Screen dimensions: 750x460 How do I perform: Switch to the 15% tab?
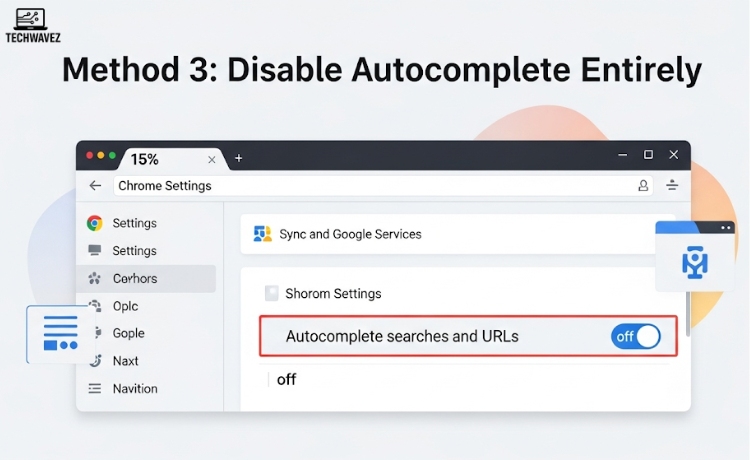[x=150, y=159]
